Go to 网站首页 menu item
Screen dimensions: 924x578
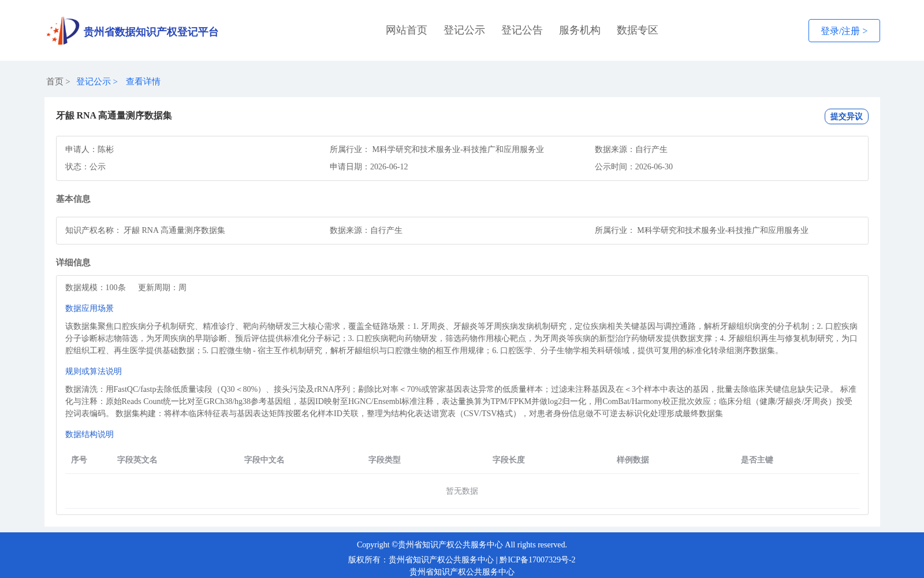(x=407, y=30)
